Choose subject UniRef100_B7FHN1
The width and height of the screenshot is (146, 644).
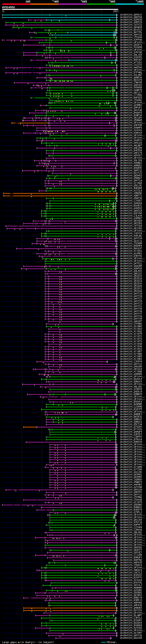(131, 73)
